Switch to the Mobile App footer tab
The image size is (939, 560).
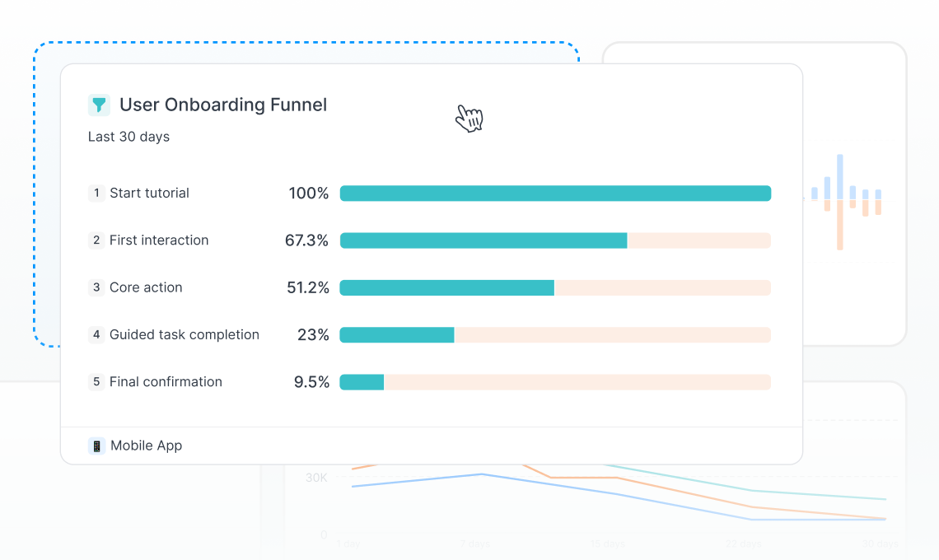[x=135, y=445]
